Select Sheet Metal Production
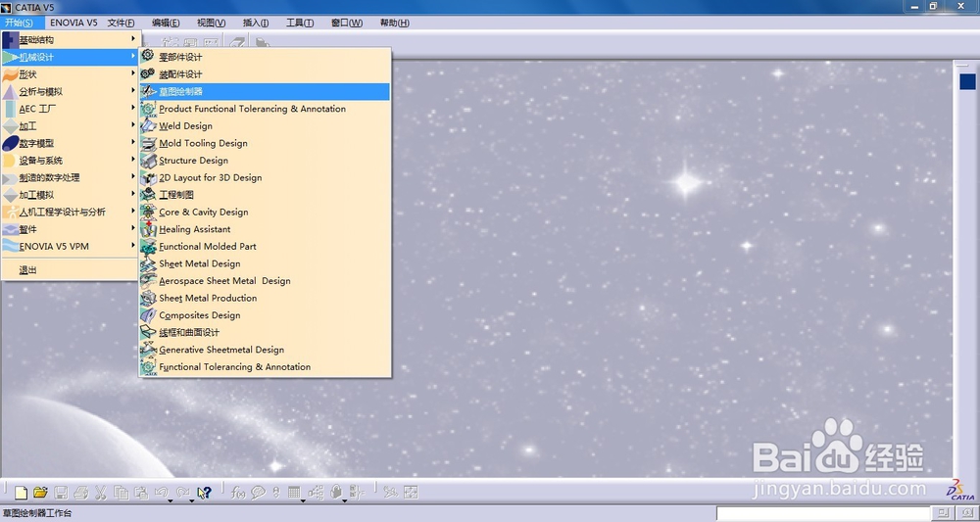 265,298
